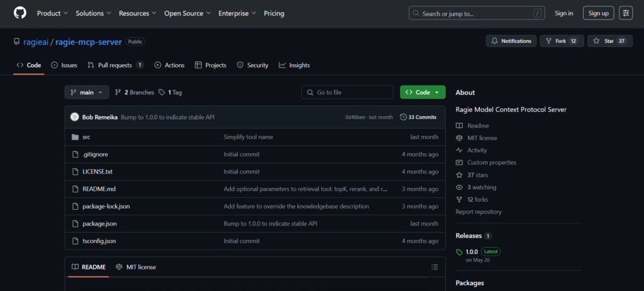Click the LICENSE.txt file icon
The image size is (644, 291).
pyautogui.click(x=75, y=172)
